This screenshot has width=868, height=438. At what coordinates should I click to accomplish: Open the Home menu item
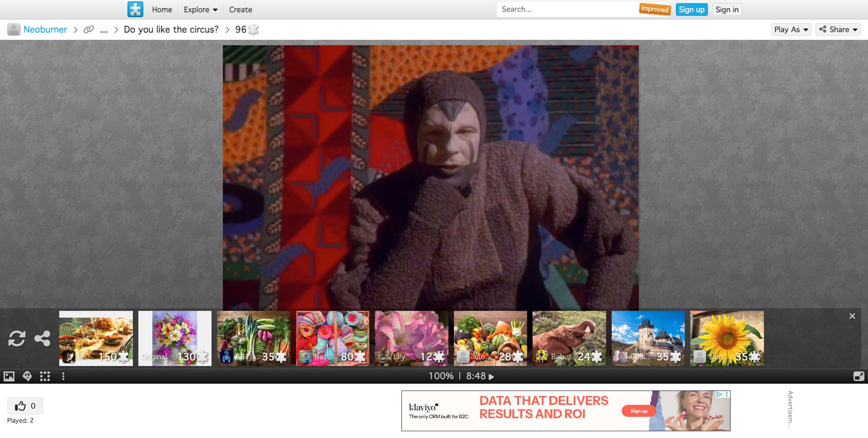tap(162, 10)
